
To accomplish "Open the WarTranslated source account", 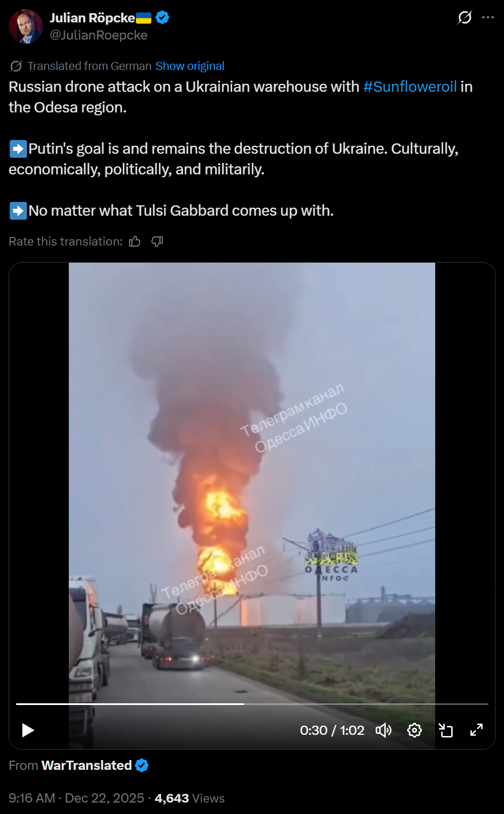I will 87,765.
